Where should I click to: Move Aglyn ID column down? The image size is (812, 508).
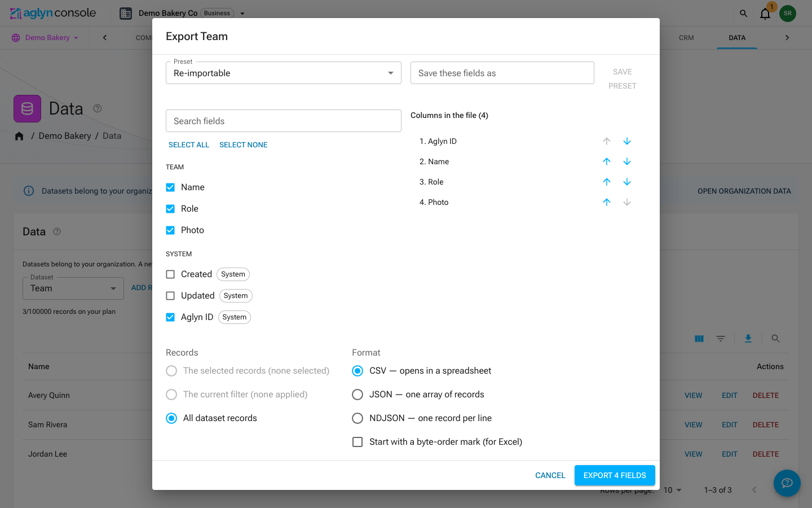(x=626, y=141)
